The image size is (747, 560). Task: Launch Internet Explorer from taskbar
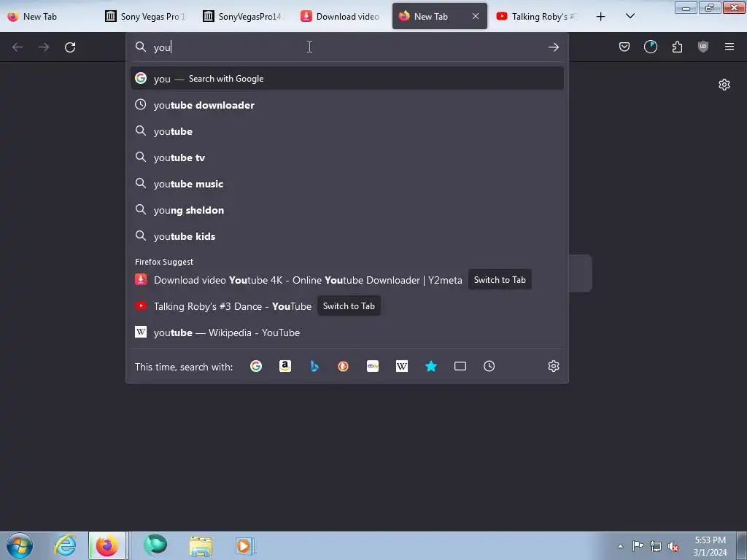[x=65, y=545]
